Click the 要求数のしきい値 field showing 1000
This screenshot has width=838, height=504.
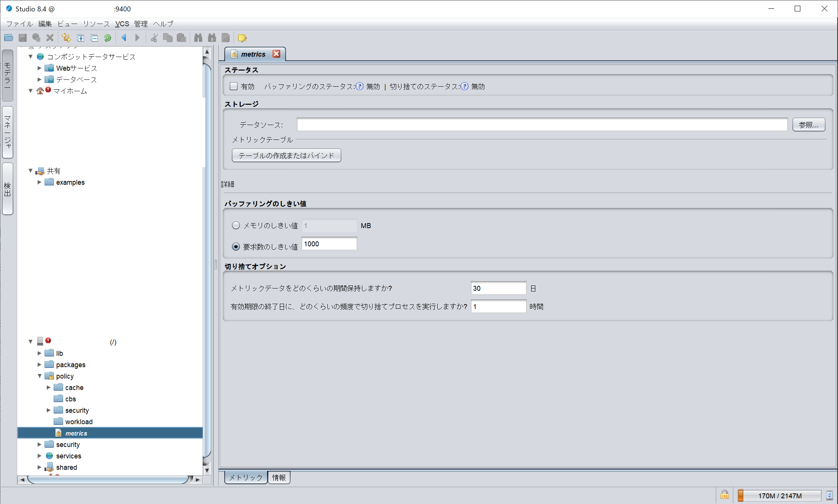329,244
